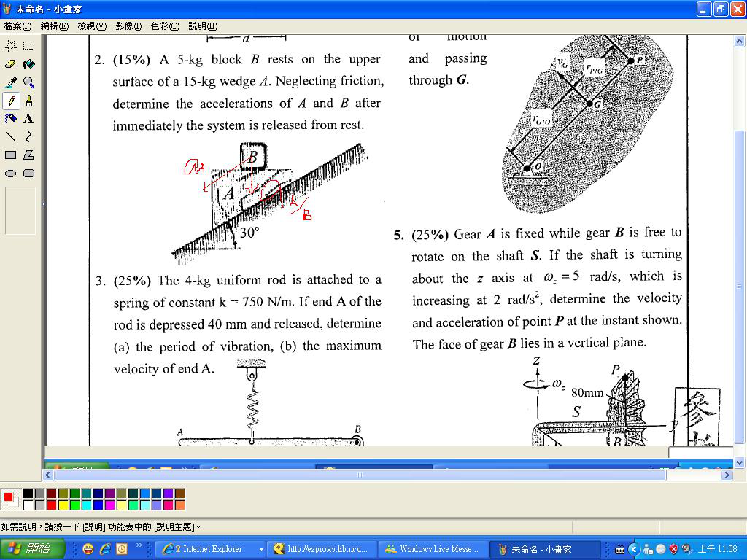Activate the Pick Color eyedropper
The image size is (747, 560).
point(11,82)
